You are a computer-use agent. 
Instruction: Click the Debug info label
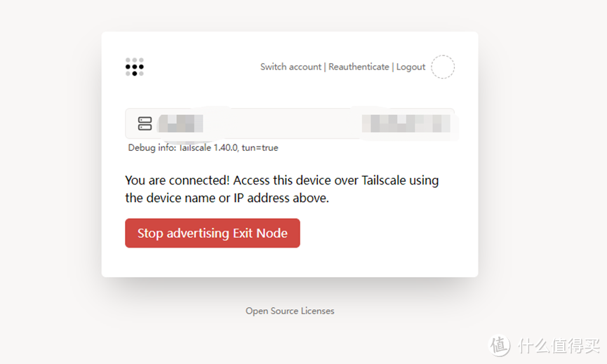150,148
